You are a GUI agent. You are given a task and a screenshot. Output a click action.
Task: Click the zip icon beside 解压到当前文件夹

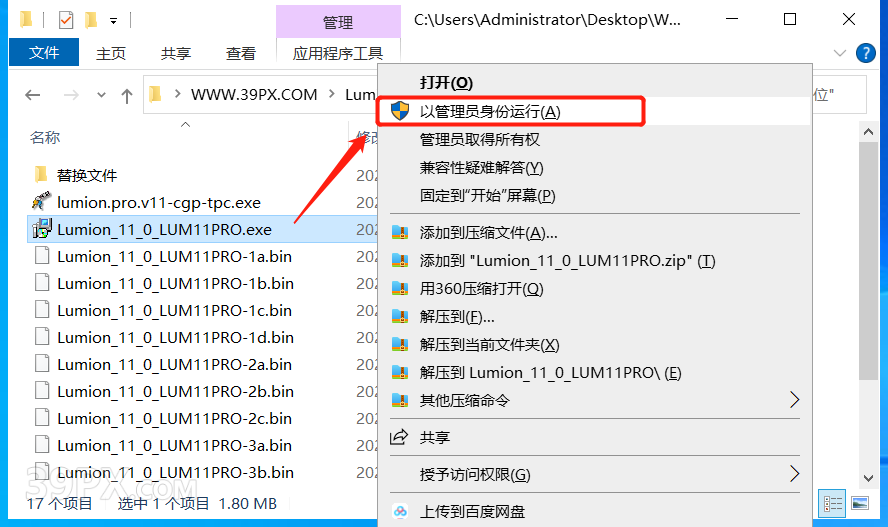pyautogui.click(x=400, y=345)
